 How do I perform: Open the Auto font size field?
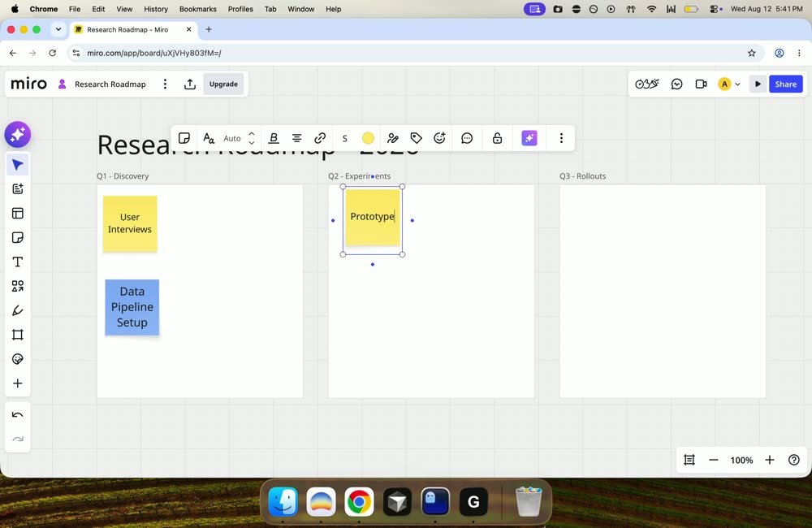pos(232,138)
